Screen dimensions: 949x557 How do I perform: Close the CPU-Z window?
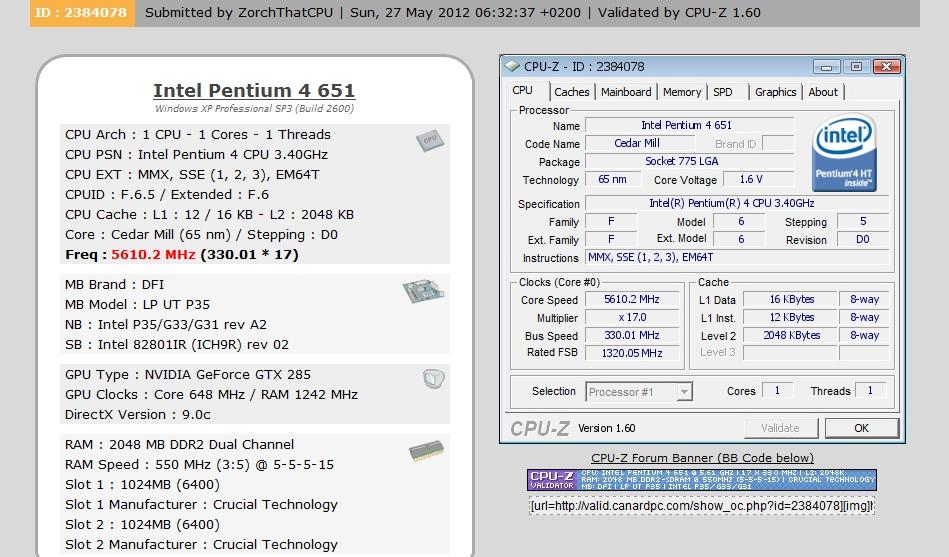[887, 67]
